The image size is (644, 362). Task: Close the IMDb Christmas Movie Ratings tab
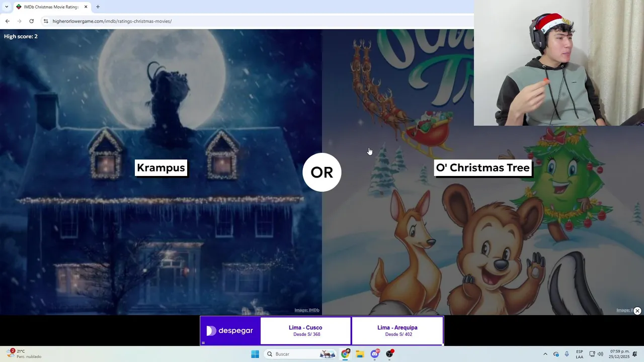click(86, 7)
